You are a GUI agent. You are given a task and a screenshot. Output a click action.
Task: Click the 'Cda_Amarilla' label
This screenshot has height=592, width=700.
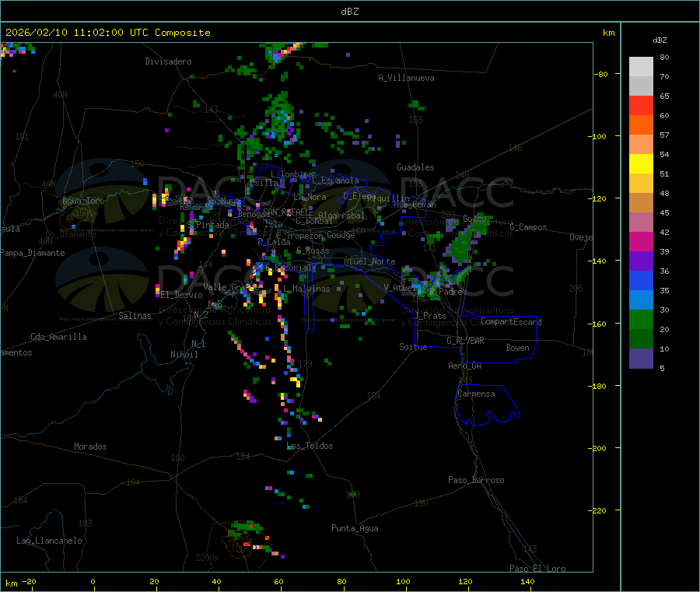pos(58,337)
